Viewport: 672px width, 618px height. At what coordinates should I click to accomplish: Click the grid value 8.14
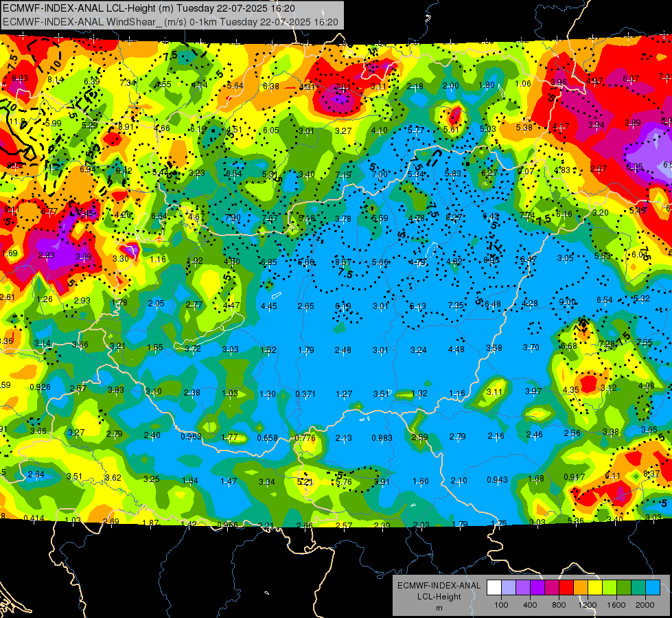(56, 80)
